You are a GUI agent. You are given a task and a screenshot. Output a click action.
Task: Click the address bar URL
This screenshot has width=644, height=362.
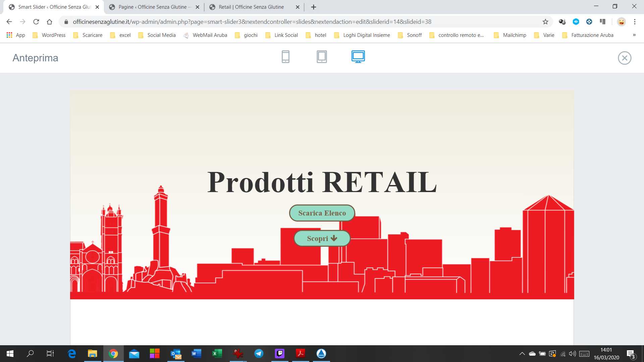(x=252, y=22)
